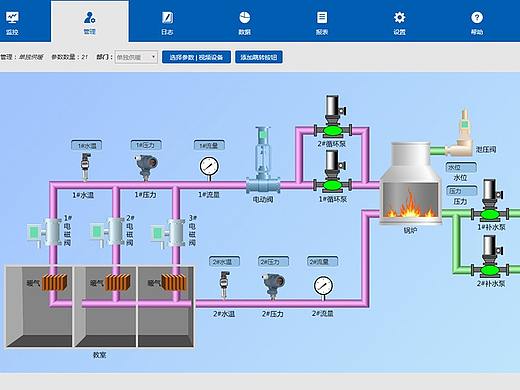This screenshot has width=520, height=390.
Task: Open the 日志 log tab
Action: pos(167,23)
